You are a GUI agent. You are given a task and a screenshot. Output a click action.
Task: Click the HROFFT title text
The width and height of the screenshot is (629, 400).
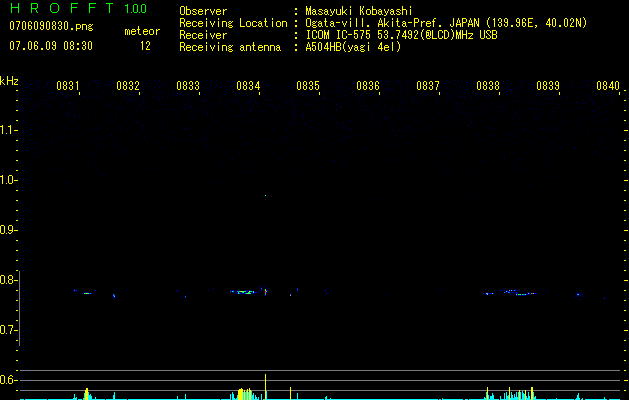click(x=62, y=8)
